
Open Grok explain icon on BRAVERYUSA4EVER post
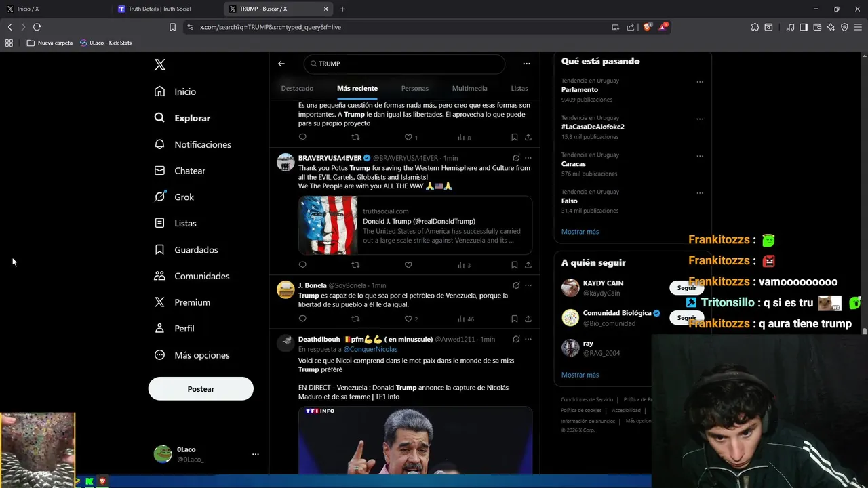[516, 158]
